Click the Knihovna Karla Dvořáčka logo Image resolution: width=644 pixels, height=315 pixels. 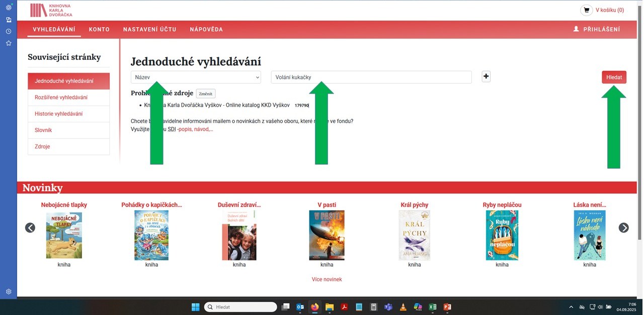(x=51, y=10)
